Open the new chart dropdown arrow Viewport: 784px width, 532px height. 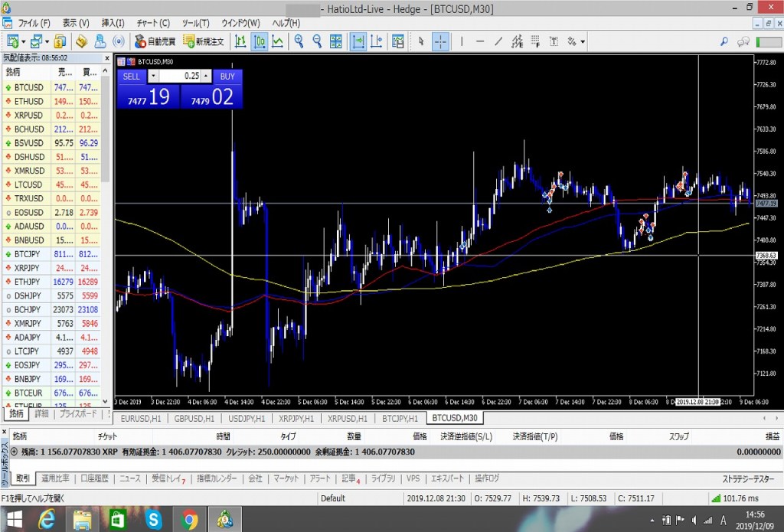24,41
